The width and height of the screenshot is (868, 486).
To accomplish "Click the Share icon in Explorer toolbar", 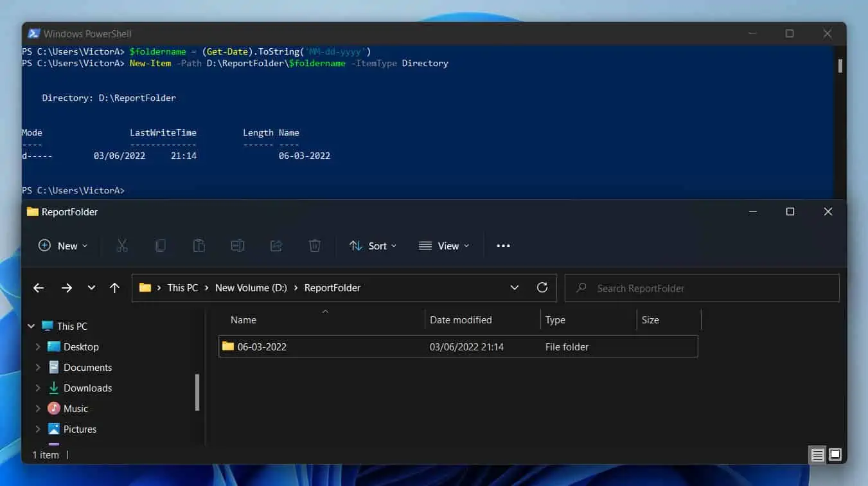I will pyautogui.click(x=276, y=246).
